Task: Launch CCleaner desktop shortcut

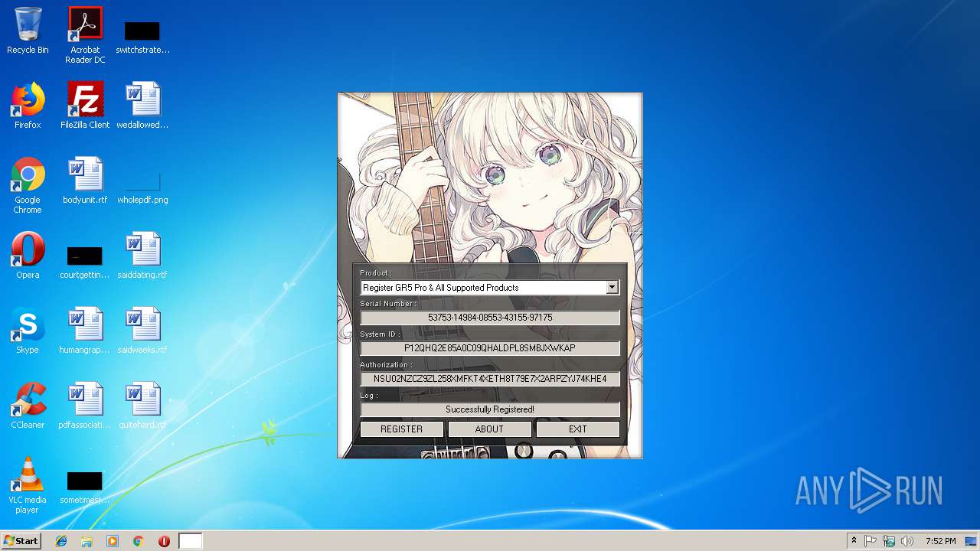Action: click(28, 406)
